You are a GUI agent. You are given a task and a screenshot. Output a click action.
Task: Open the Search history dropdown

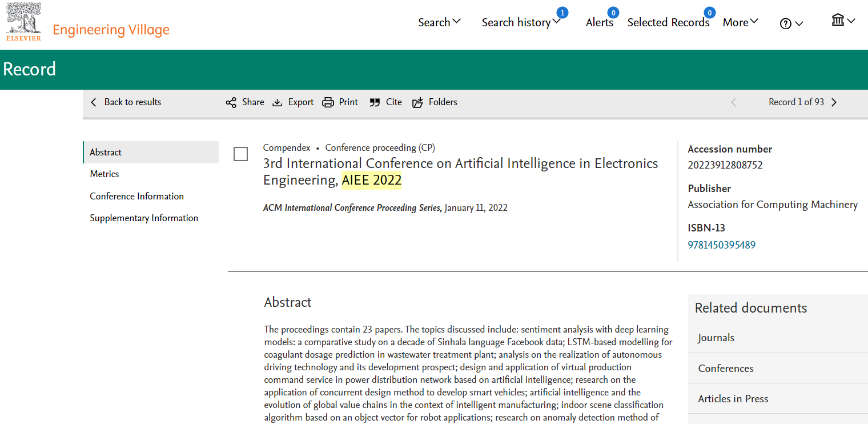click(x=521, y=22)
